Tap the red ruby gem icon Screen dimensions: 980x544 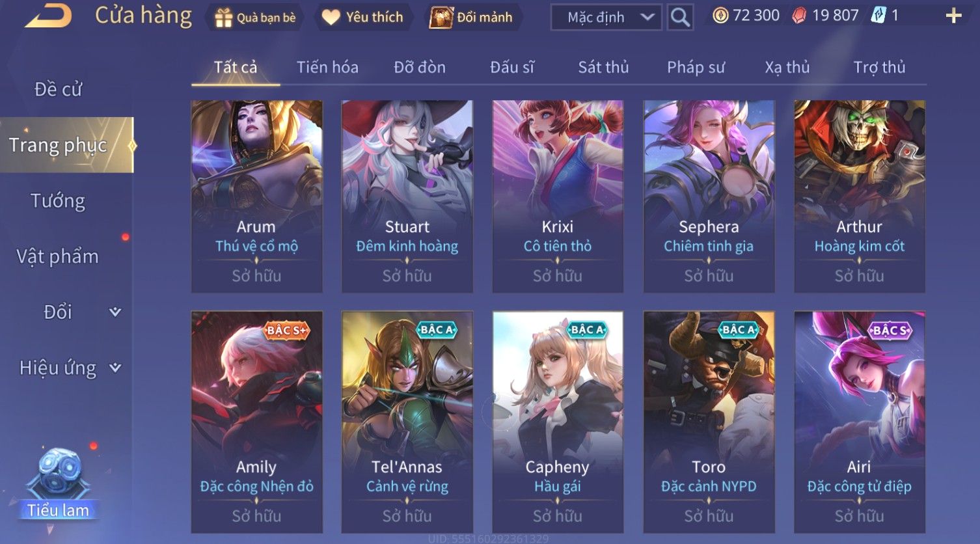tap(799, 16)
